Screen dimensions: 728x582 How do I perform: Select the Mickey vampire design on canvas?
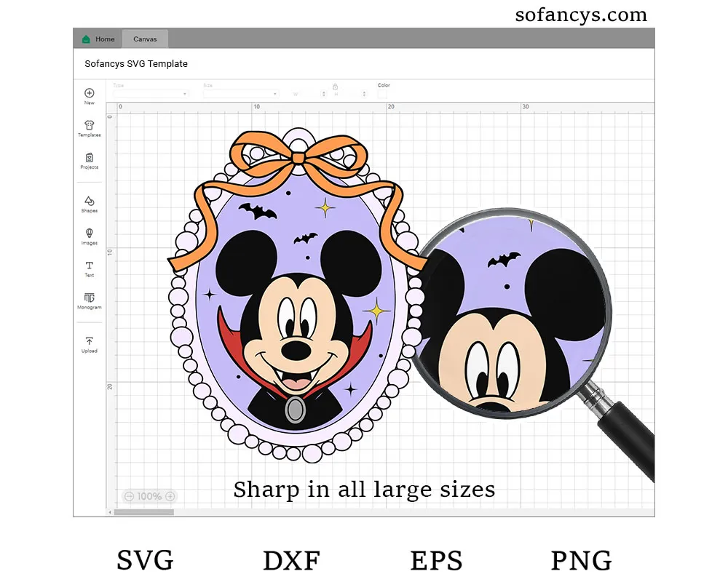pos(297,295)
